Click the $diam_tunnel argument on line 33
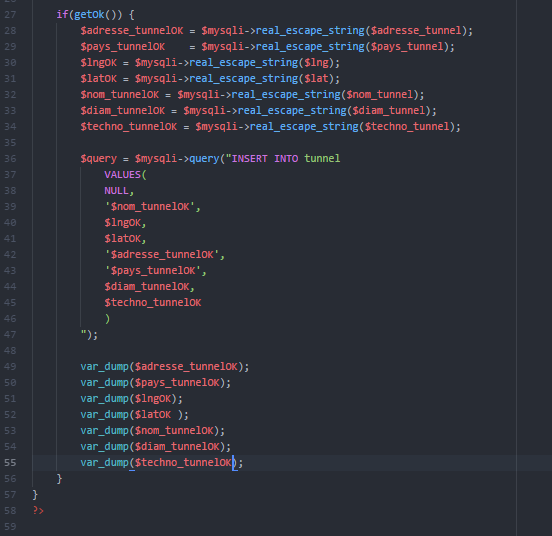Viewport: 552px width, 536px height. 389,111
